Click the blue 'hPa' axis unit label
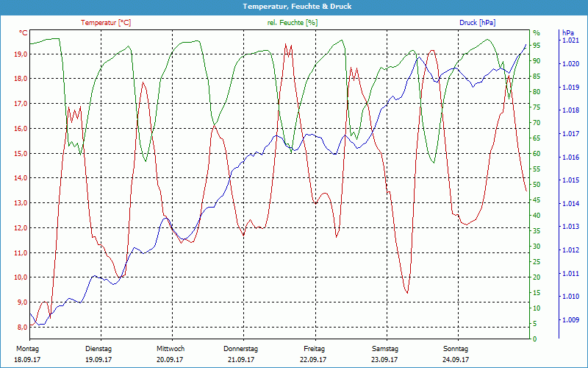 (568, 33)
